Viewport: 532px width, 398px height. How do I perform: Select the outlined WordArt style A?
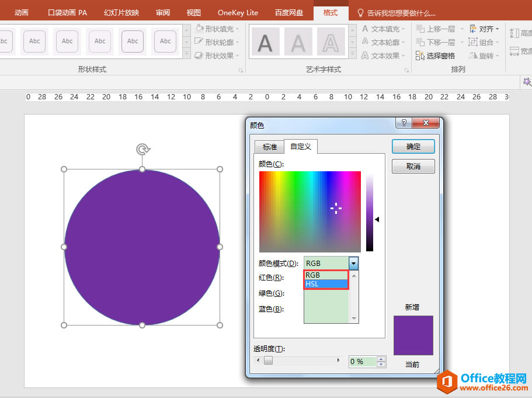point(331,41)
